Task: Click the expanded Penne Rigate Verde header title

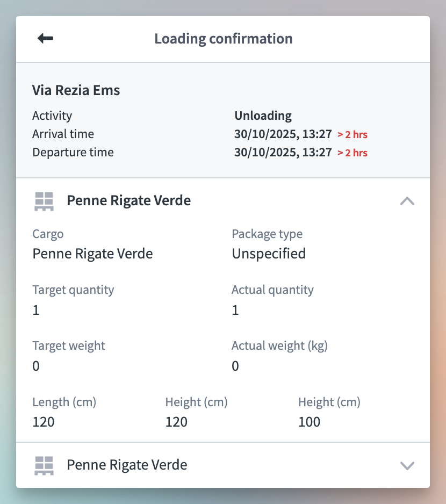Action: 128,201
